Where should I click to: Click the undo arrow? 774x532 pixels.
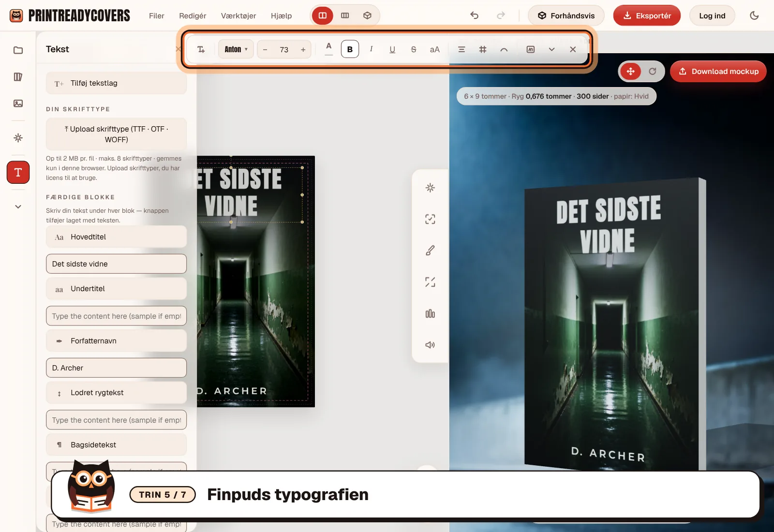[474, 15]
